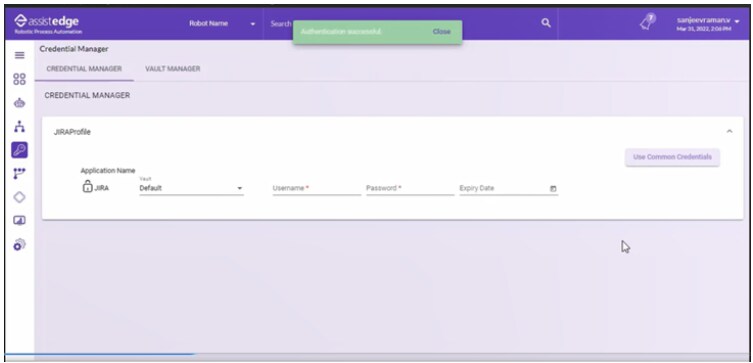Open the Vault Default dropdown
Screen dimensions: 753x363
(191, 188)
